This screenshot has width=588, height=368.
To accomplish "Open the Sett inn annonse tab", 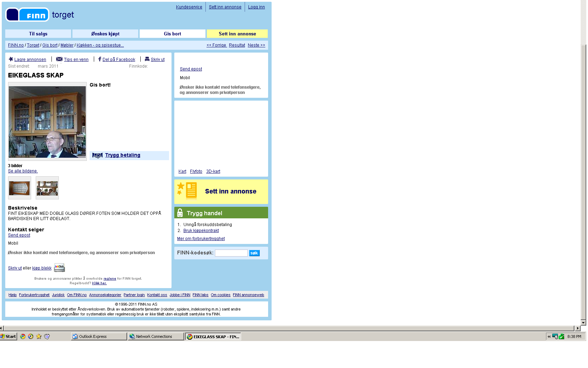I will click(237, 34).
